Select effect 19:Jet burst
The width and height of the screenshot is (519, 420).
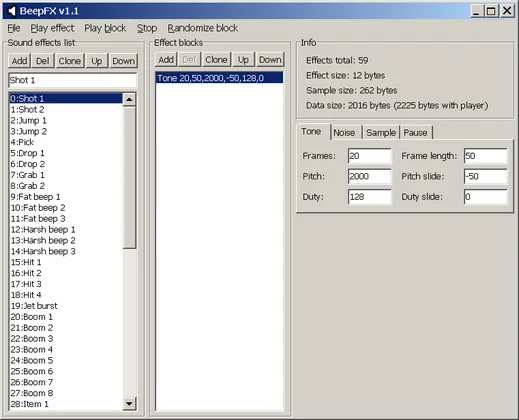point(66,306)
